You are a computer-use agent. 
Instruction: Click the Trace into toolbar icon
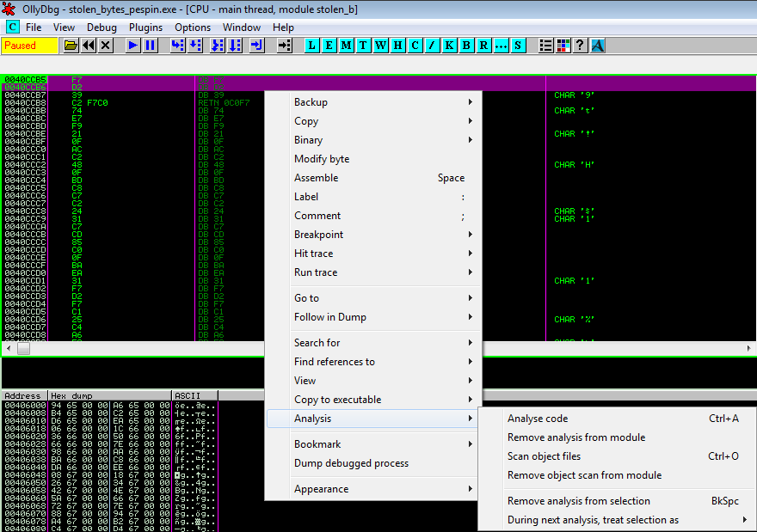(218, 46)
